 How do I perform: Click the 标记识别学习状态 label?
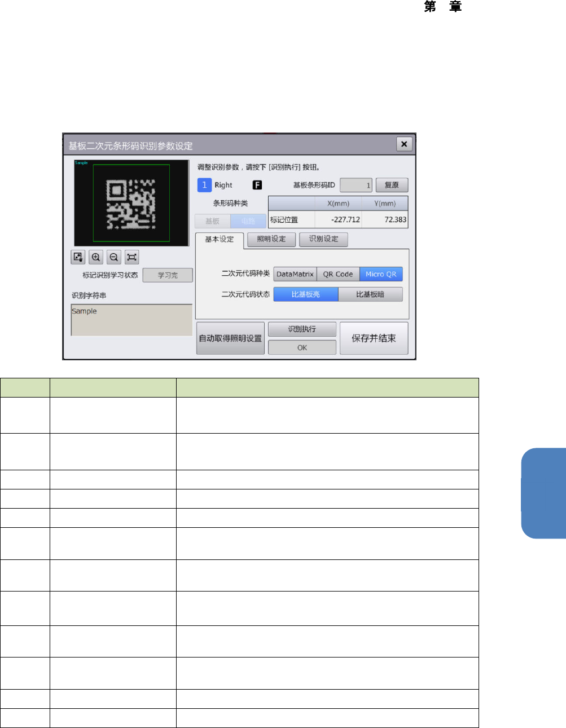[110, 275]
